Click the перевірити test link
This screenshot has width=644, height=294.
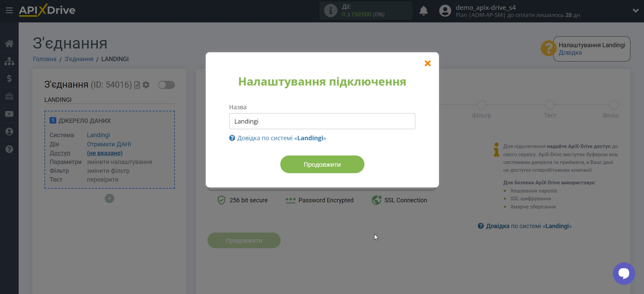coord(103,180)
